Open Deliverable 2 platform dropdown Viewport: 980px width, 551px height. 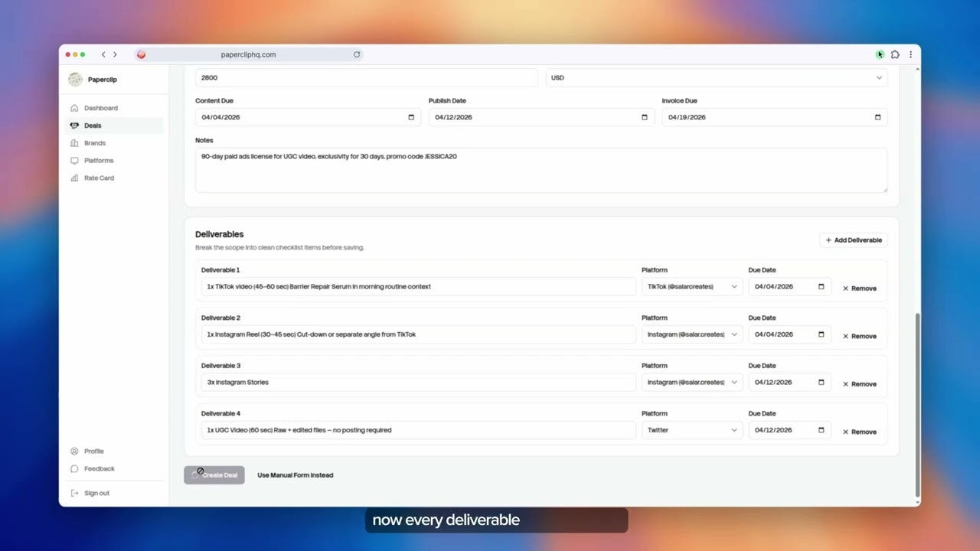click(692, 334)
